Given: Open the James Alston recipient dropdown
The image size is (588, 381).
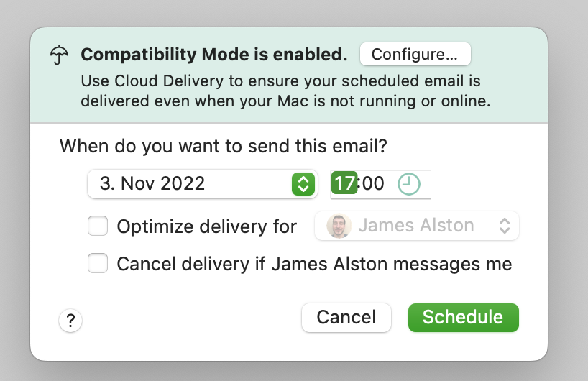Looking at the screenshot, I should click(x=417, y=226).
